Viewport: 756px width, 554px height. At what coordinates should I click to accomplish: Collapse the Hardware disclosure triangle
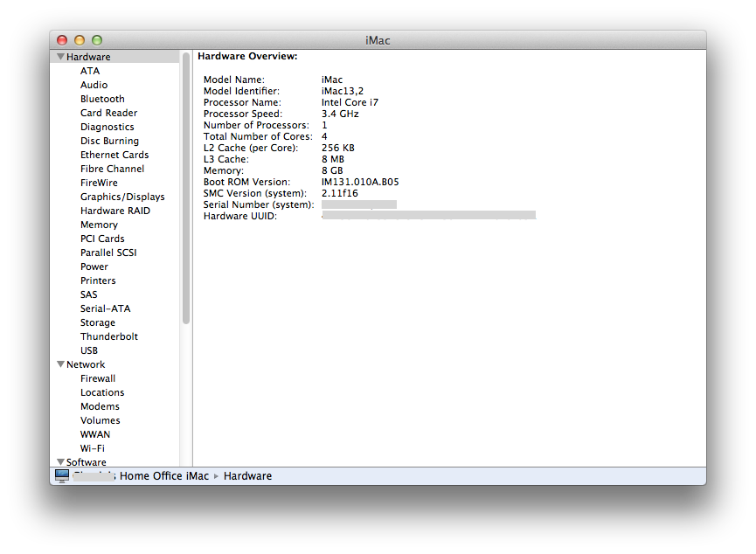61,57
